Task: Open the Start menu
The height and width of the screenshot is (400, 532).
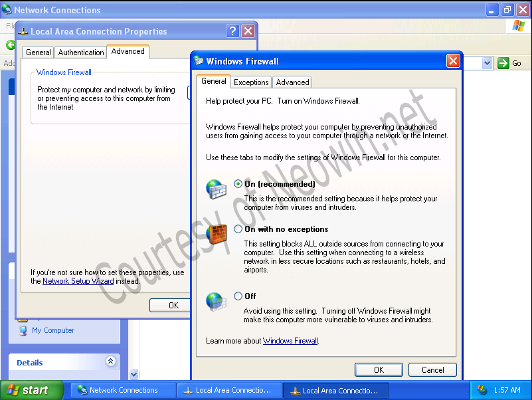Action: (32, 390)
